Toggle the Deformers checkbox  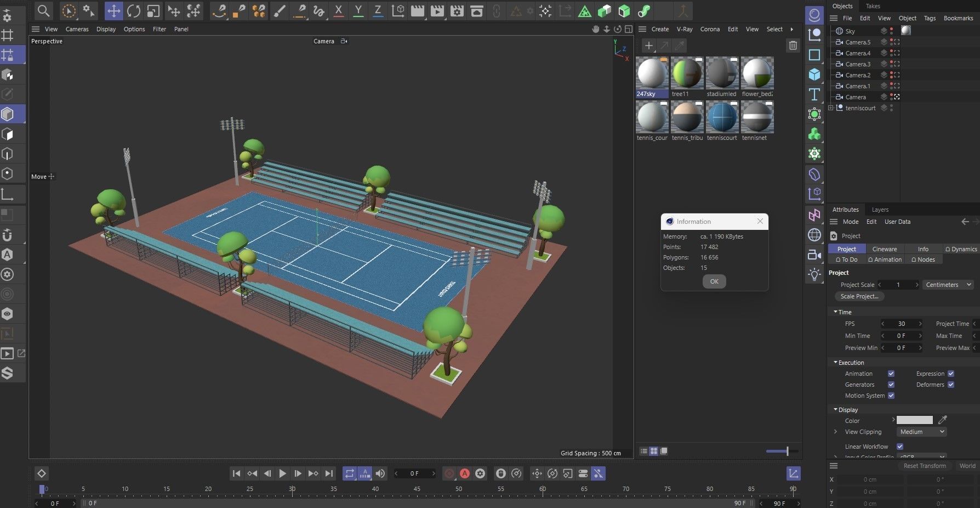951,385
